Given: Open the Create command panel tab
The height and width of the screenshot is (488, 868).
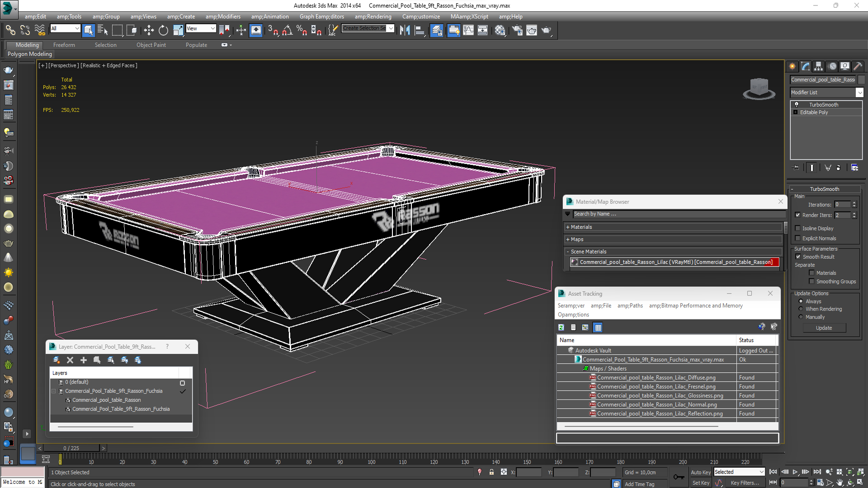Looking at the screenshot, I should click(x=793, y=66).
